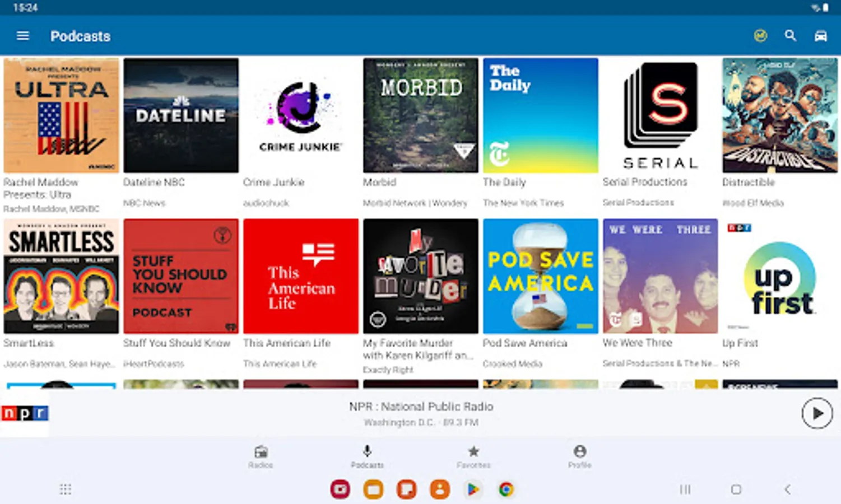
Task: Choose The Daily podcast cover
Action: [x=541, y=115]
